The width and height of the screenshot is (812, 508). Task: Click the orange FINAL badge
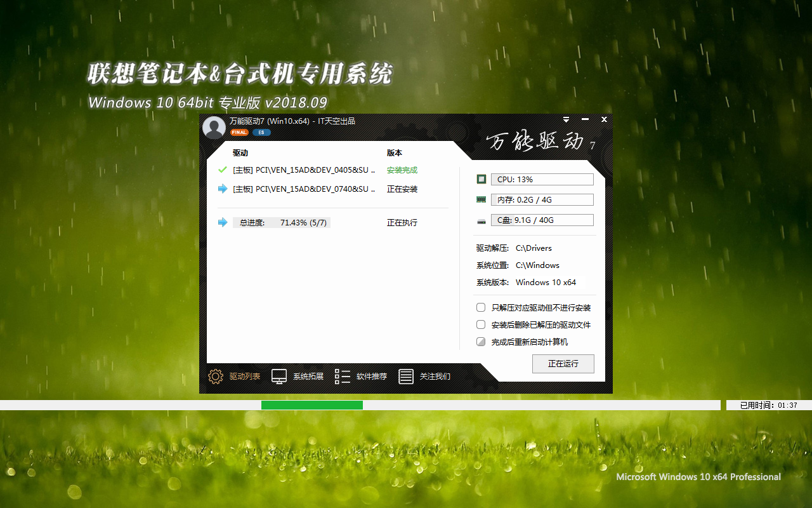point(239,133)
